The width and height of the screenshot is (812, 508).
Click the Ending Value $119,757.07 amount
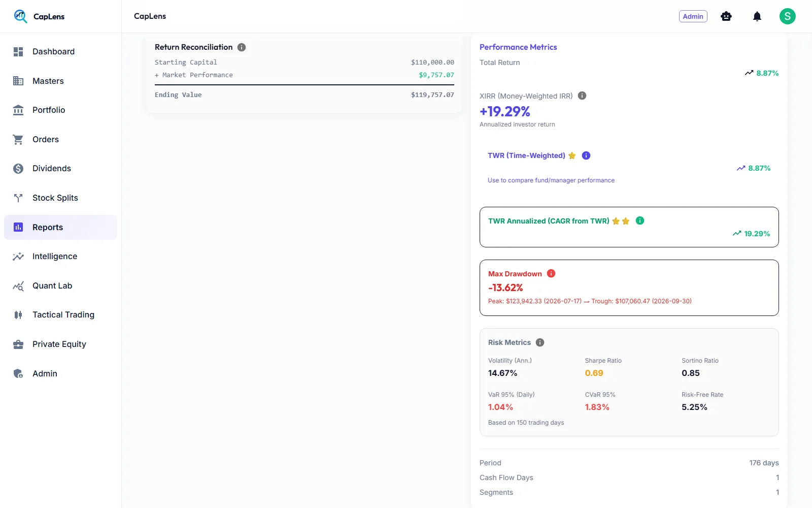pos(432,95)
